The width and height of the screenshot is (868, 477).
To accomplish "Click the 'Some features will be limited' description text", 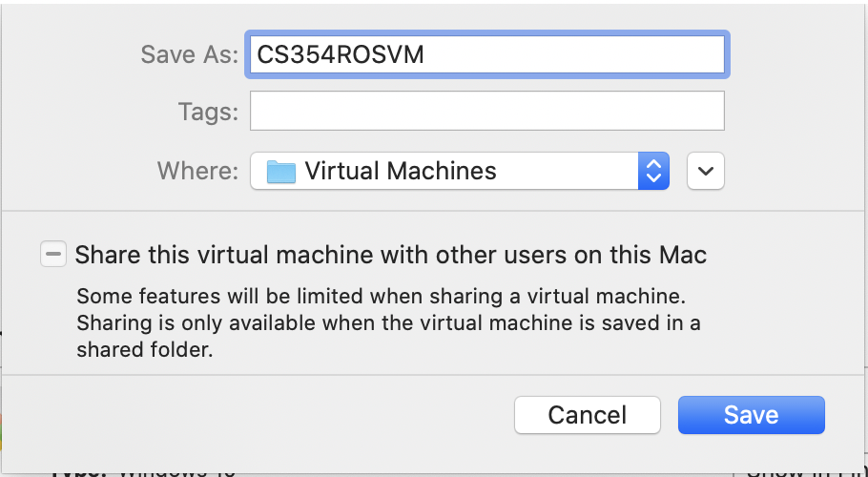I will coord(380,295).
